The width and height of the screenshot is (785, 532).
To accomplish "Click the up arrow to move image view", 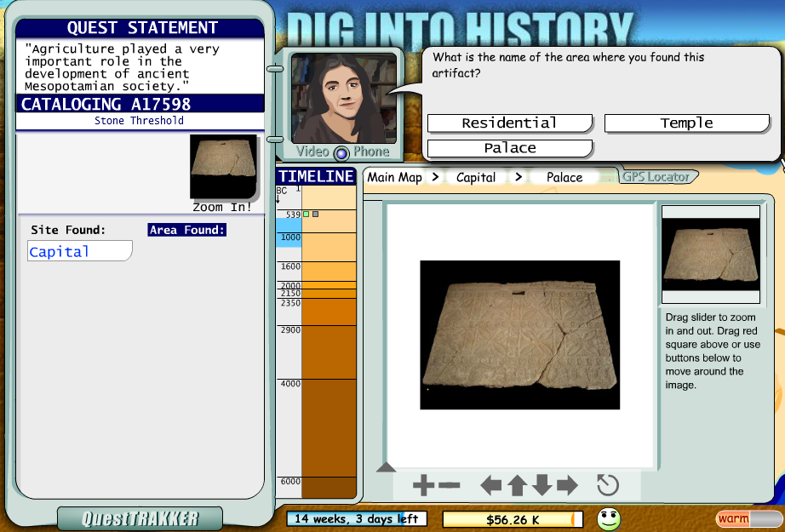I will pyautogui.click(x=517, y=483).
